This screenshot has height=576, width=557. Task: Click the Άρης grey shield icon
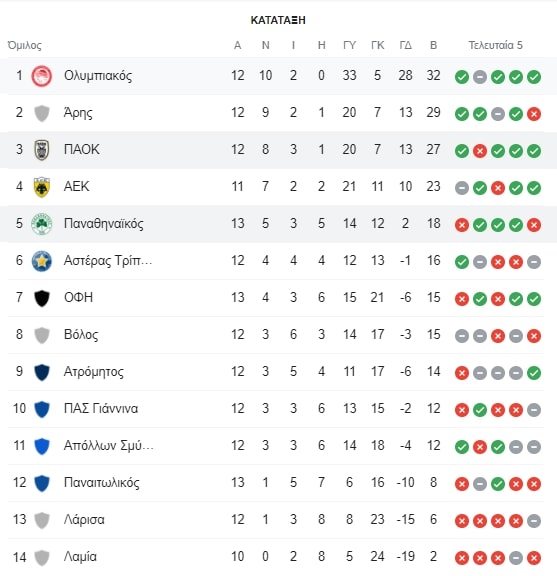click(42, 113)
